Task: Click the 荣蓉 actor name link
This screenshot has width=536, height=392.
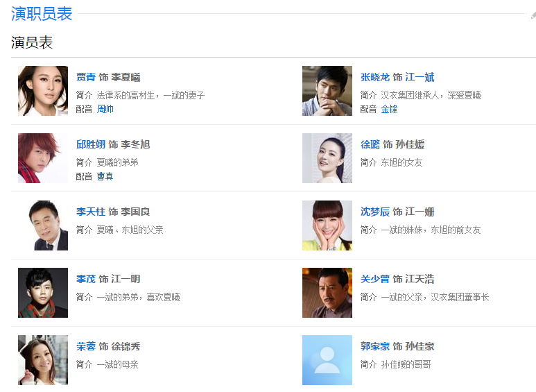Action: (86, 346)
